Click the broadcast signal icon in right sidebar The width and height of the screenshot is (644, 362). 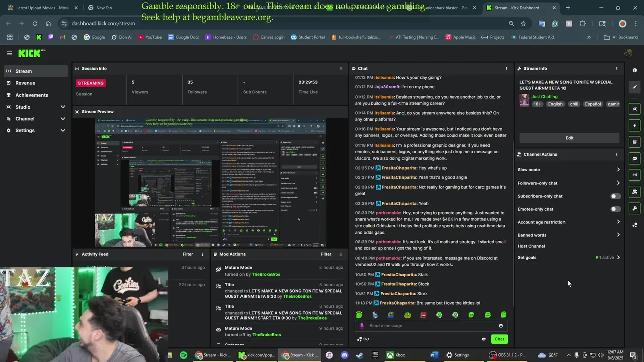(x=635, y=175)
